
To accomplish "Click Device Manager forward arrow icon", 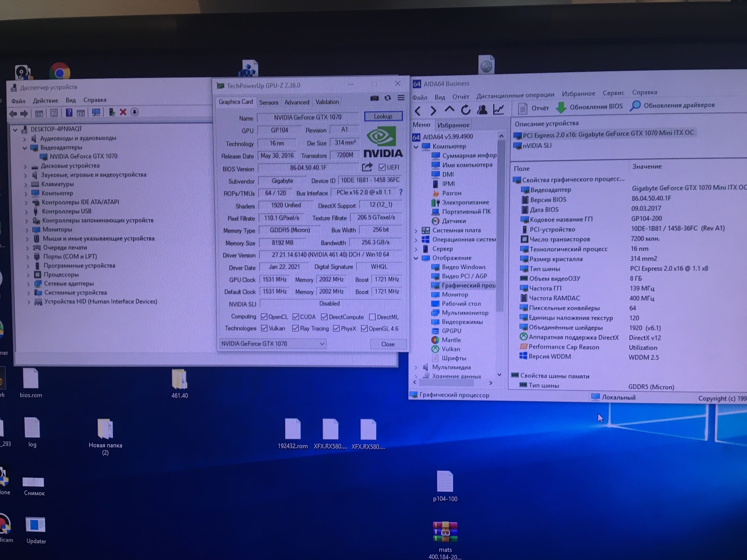I will pyautogui.click(x=24, y=114).
